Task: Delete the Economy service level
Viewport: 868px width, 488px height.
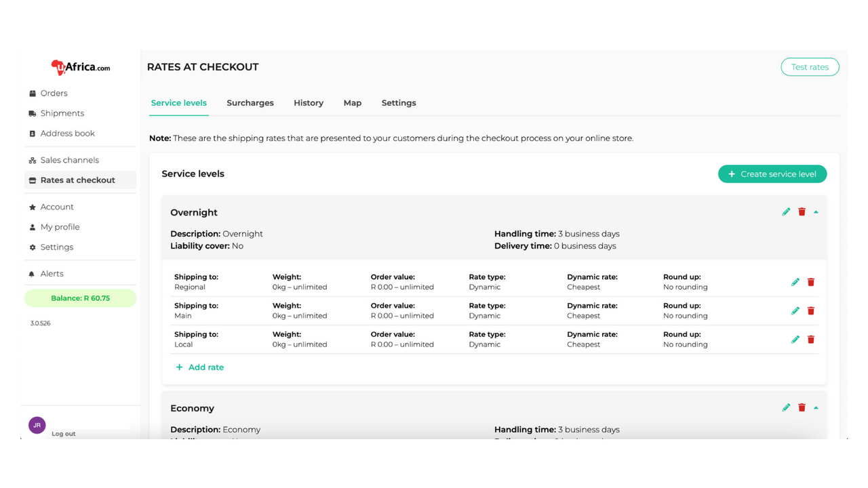Action: point(802,408)
